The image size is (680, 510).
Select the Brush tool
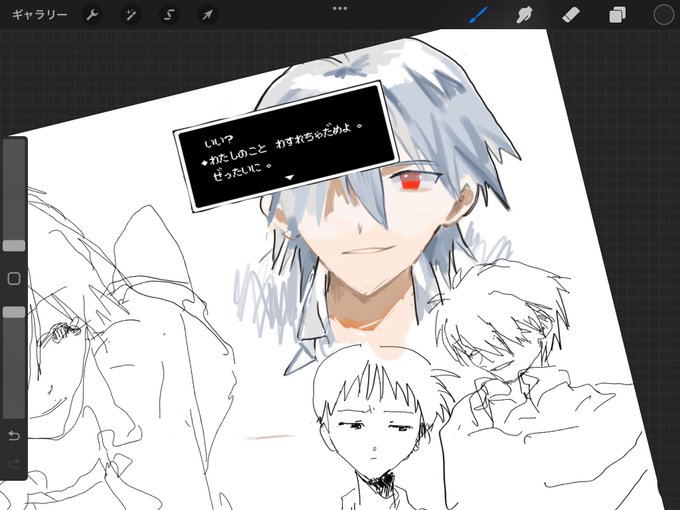pos(478,16)
